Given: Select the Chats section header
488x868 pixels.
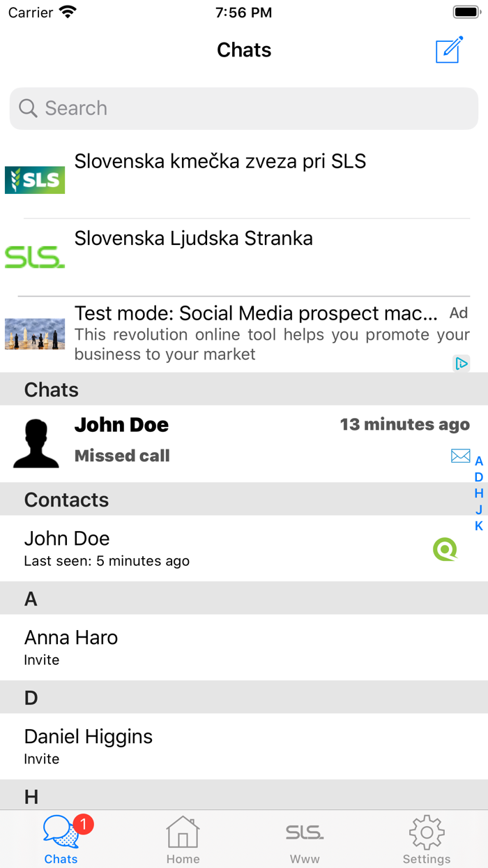Looking at the screenshot, I should pos(51,389).
